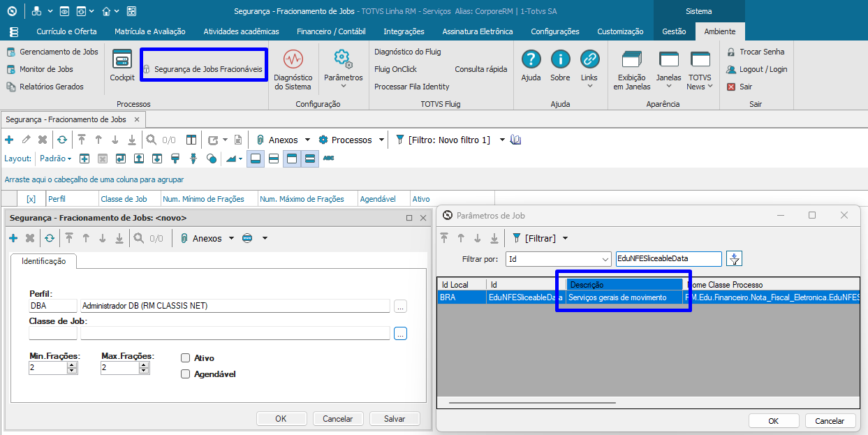Toggle the second panel layout button
Screen dimensions: 868x435
274,158
